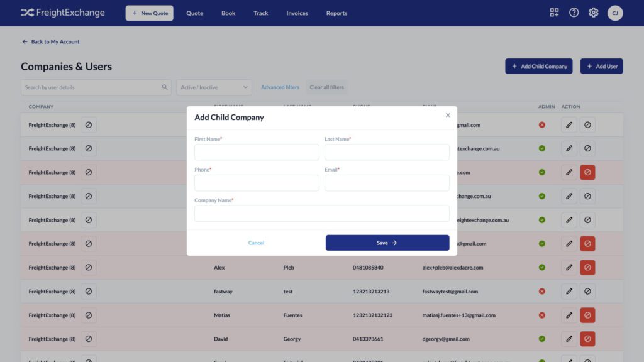
Task: Open the Book menu
Action: click(228, 13)
